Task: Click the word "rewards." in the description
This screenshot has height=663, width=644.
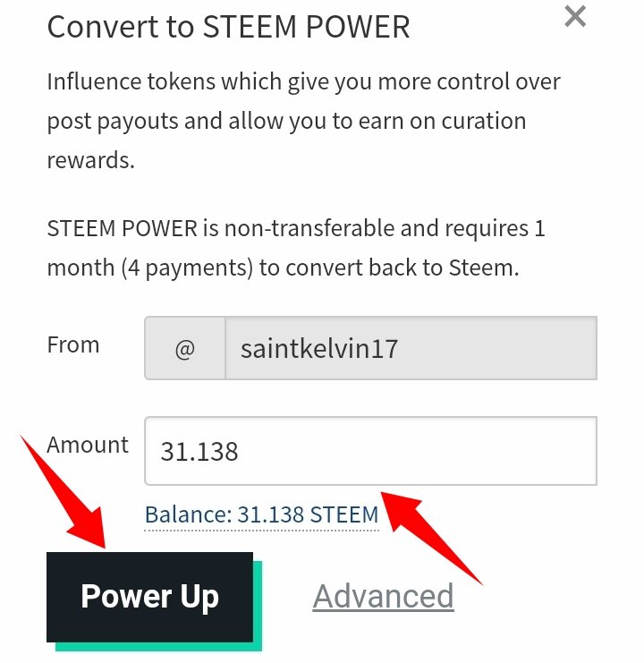Action: (x=90, y=159)
